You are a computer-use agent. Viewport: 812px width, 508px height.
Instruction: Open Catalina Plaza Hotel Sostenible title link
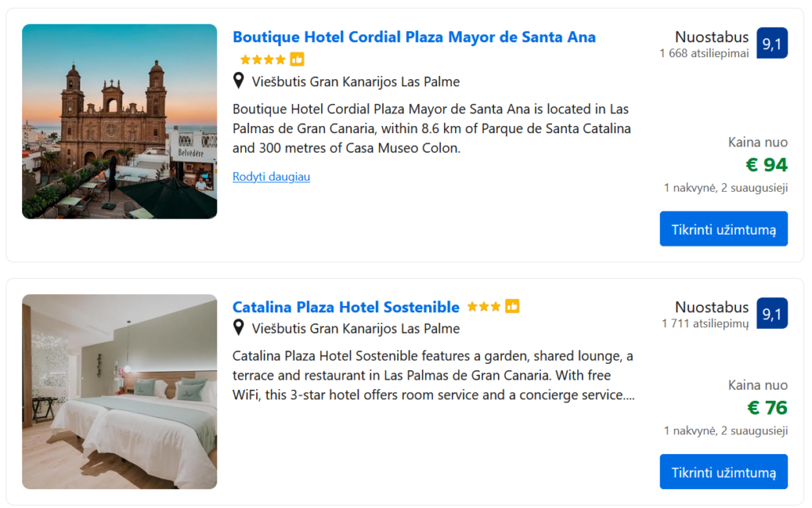[x=346, y=307]
